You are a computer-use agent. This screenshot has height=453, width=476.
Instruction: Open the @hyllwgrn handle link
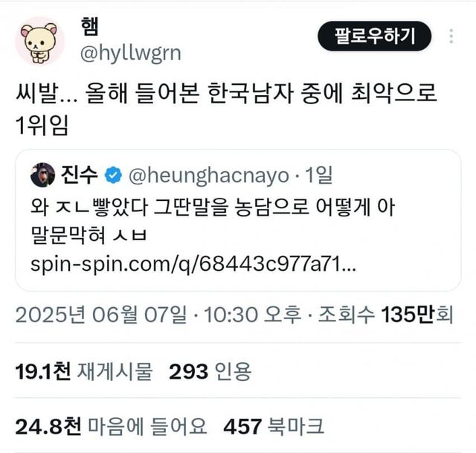pyautogui.click(x=131, y=54)
